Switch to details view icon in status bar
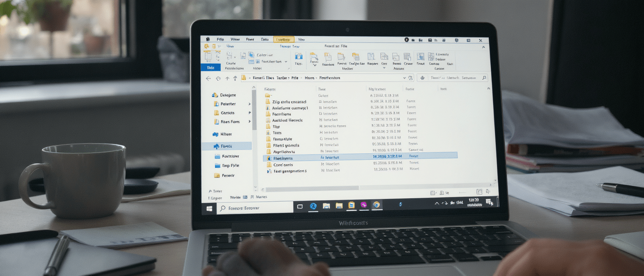 [x=479, y=191]
